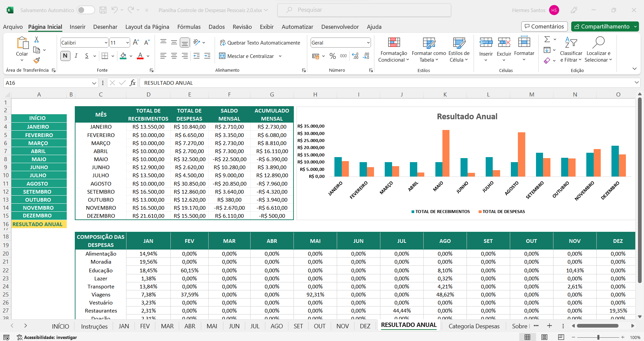Viewport: 644px width, 341px height.
Task: Toggle the Salvamento Automático switch
Action: (x=86, y=10)
